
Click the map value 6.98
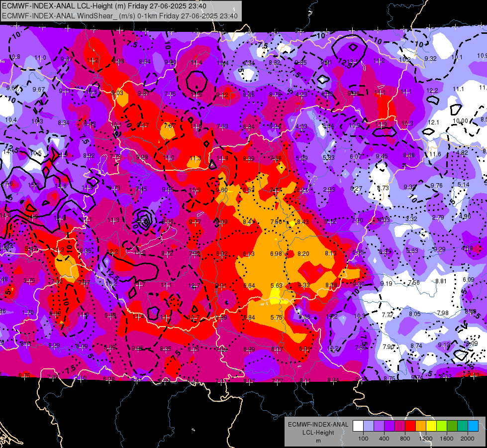[x=276, y=254]
